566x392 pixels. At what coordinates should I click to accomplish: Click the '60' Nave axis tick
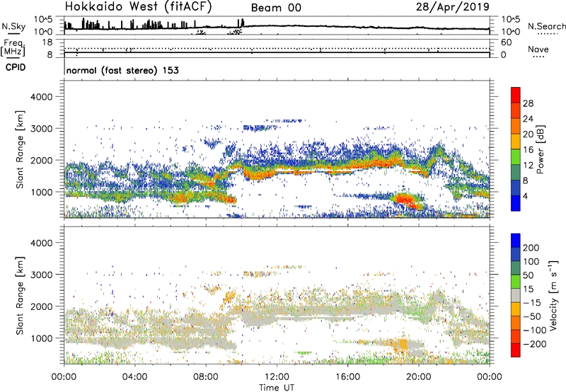507,42
